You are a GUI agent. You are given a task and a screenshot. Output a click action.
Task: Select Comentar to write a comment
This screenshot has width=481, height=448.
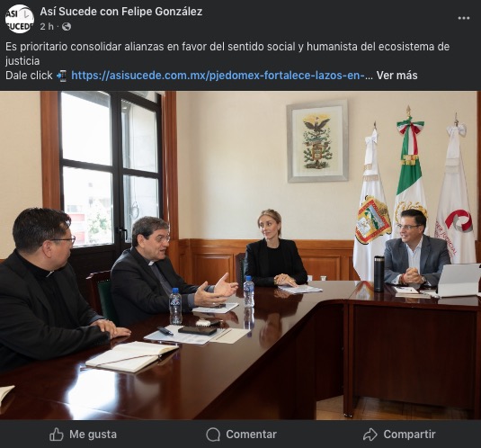click(x=242, y=435)
